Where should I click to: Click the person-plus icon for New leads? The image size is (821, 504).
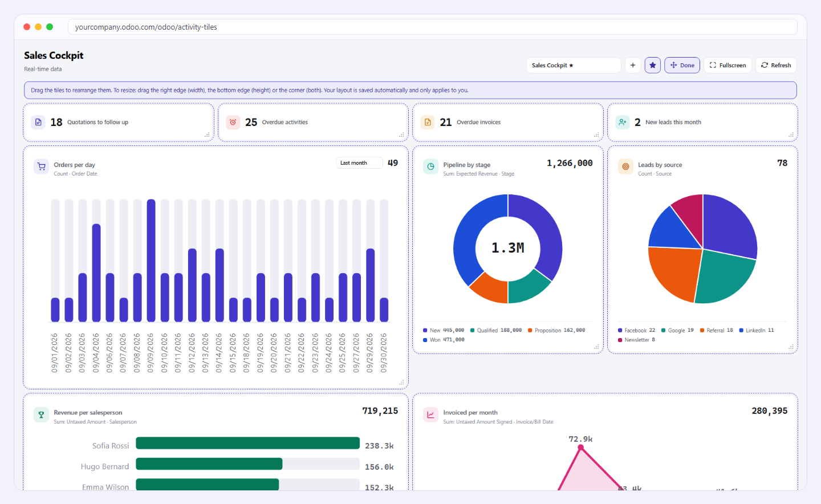pyautogui.click(x=622, y=122)
